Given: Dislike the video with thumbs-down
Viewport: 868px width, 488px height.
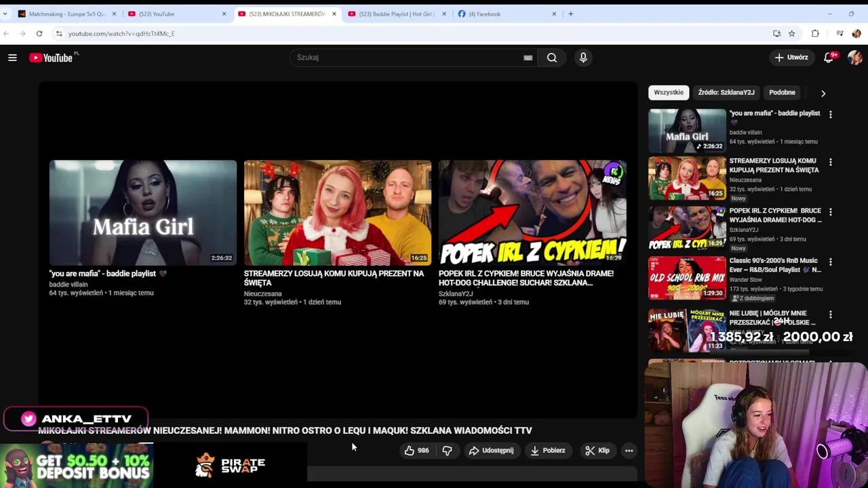Looking at the screenshot, I should [x=447, y=451].
